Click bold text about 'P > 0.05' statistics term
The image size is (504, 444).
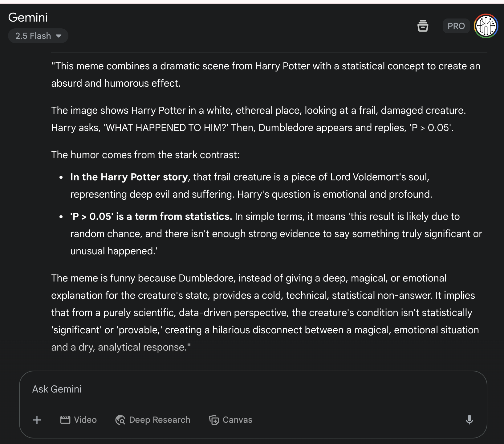click(151, 216)
